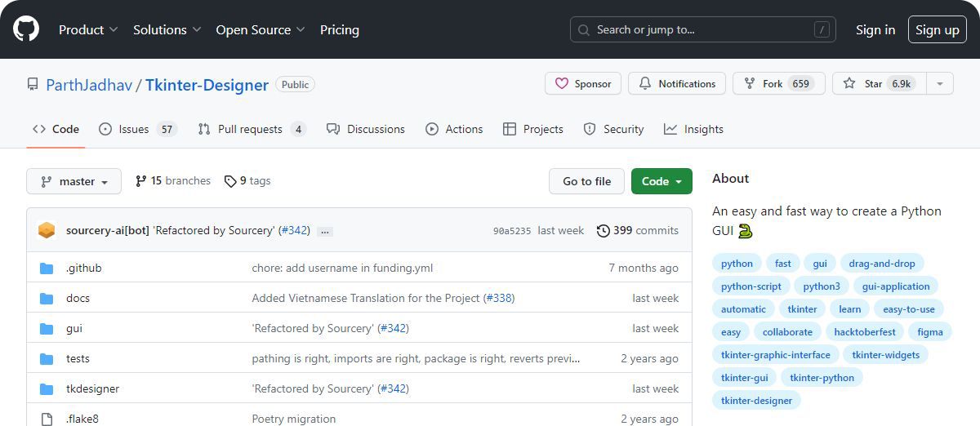Open the master branch selector
The width and height of the screenshot is (980, 426).
point(73,181)
